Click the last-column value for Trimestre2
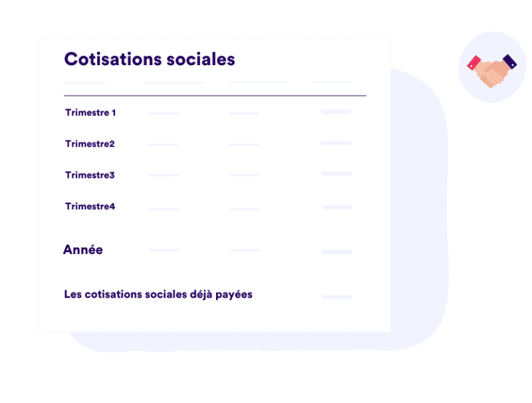 336,143
